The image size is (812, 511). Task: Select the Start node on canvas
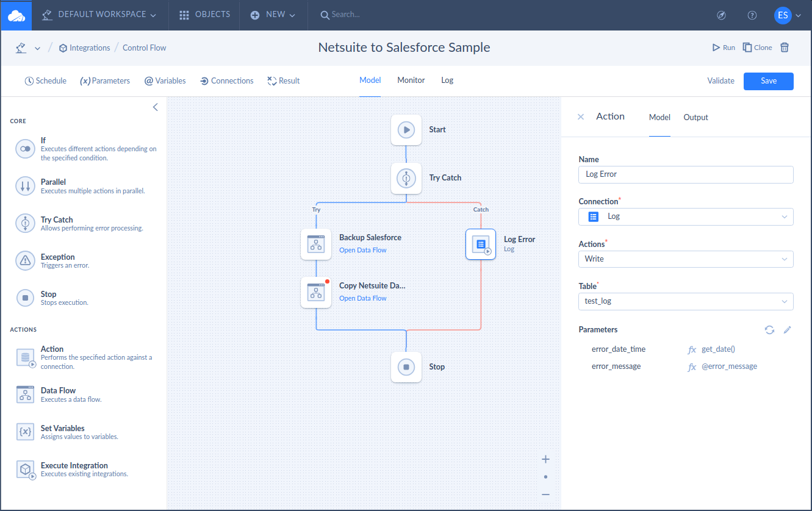pyautogui.click(x=406, y=129)
